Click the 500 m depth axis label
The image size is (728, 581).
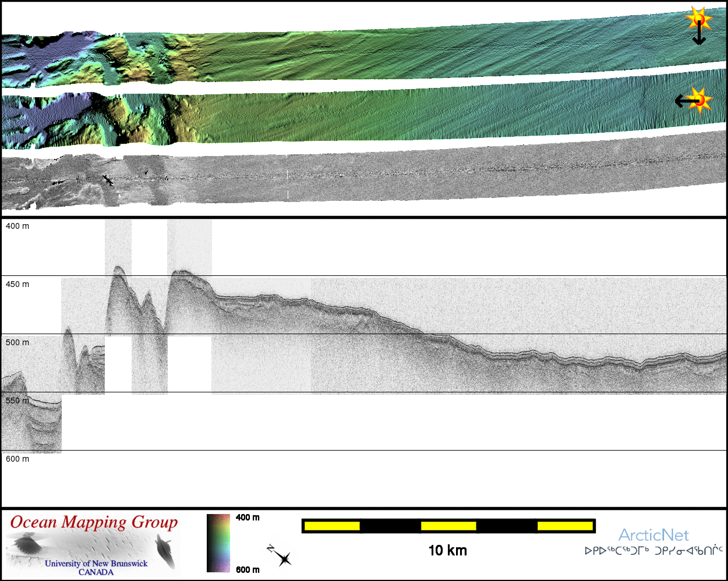pyautogui.click(x=17, y=342)
